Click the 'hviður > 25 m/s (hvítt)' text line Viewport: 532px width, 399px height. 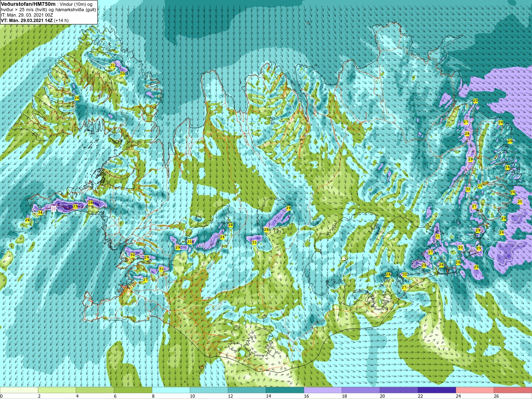click(x=25, y=10)
